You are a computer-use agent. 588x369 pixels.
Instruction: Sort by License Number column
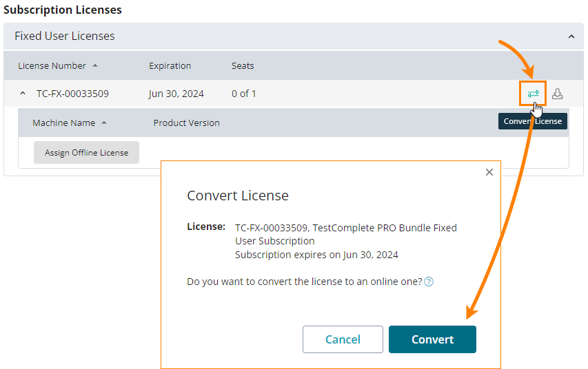pos(58,65)
